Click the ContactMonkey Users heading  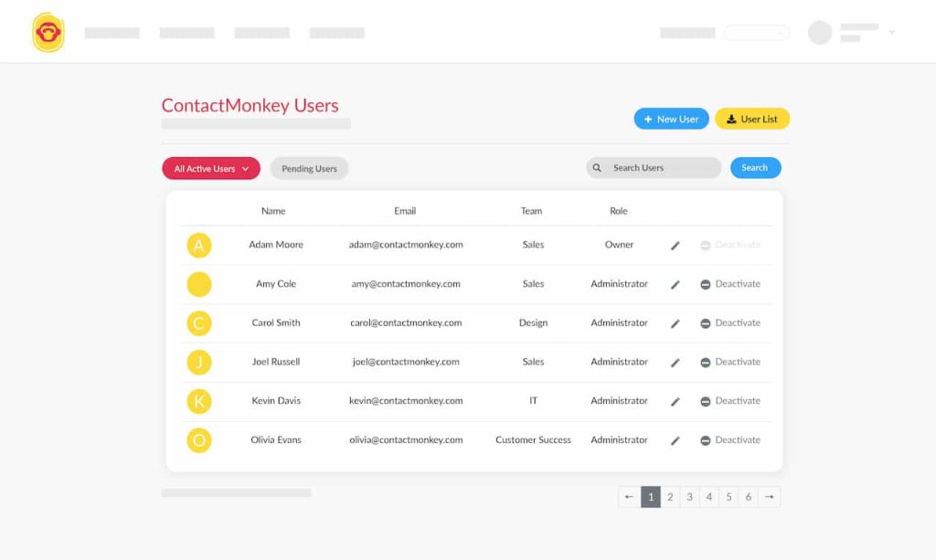coord(250,106)
